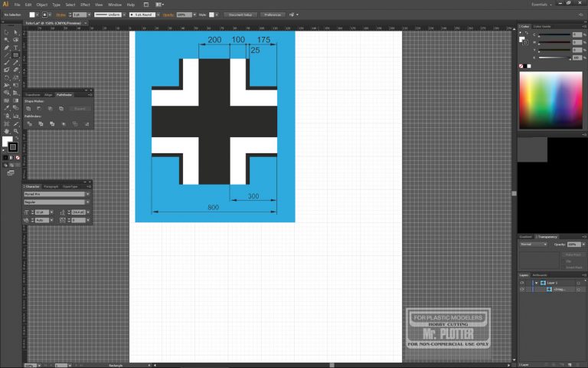
Task: Open the blending mode Normal dropdown
Action: (x=534, y=245)
